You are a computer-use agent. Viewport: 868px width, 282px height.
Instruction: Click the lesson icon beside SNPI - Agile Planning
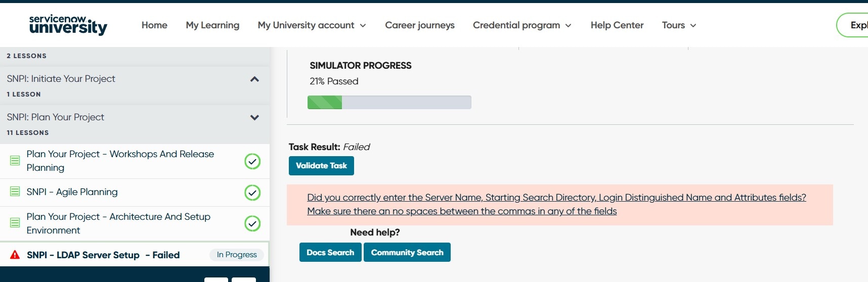[x=15, y=192]
